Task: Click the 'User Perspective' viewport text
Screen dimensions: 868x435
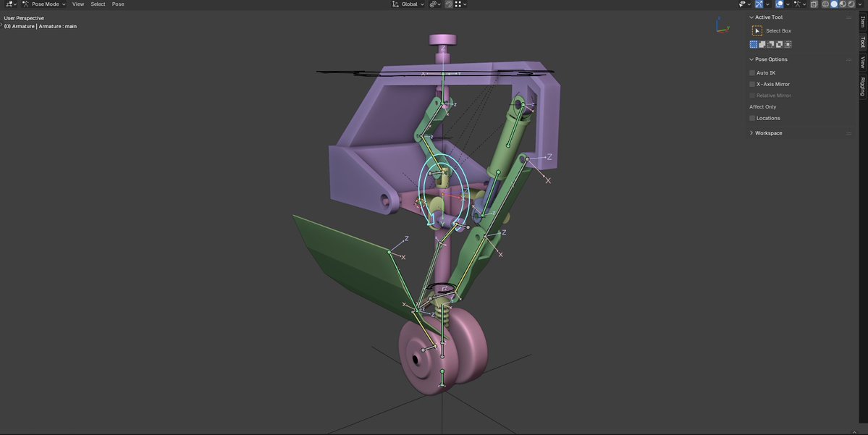Action: click(x=24, y=18)
